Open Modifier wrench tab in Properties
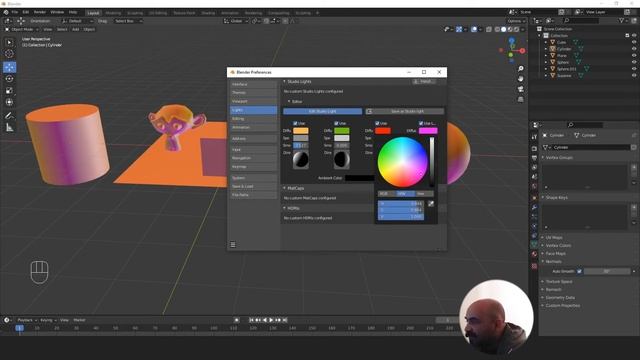This screenshot has width=640, height=360. click(534, 207)
